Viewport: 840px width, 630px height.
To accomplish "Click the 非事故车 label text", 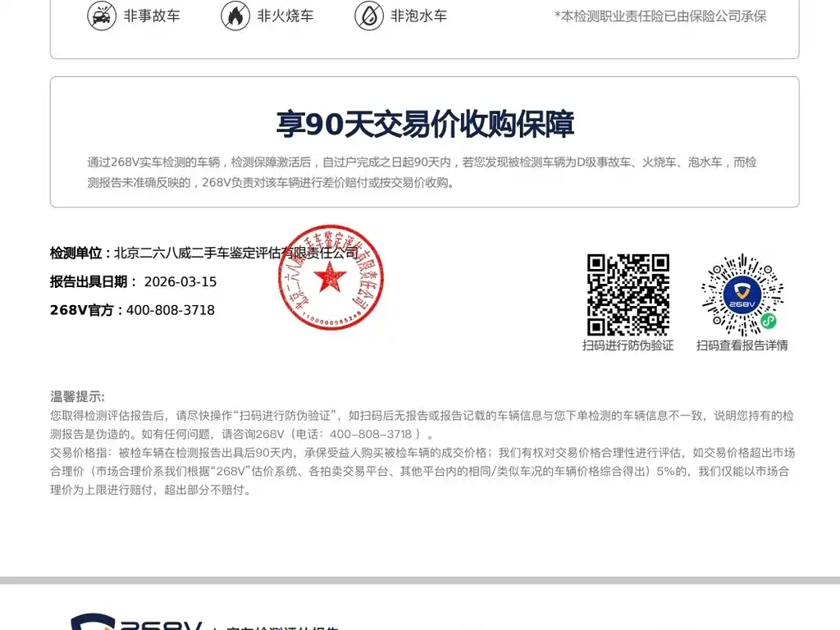I will coord(152,16).
